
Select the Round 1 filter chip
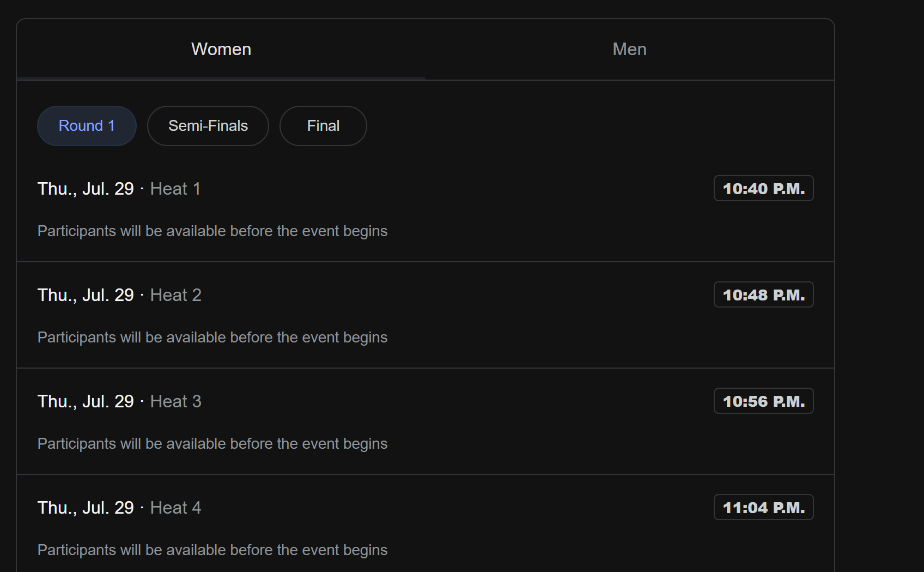(x=87, y=126)
